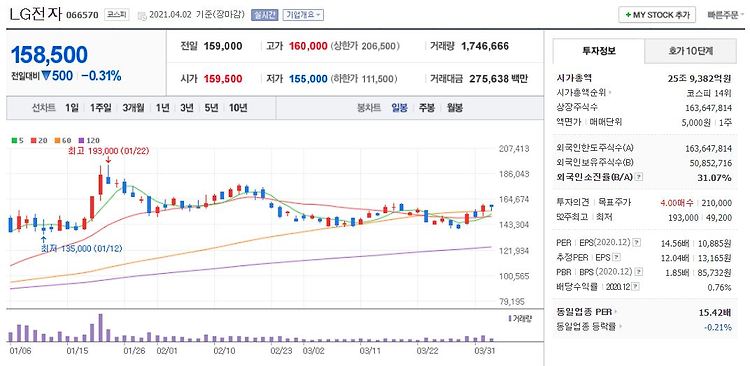
Task: Click the stock code 066570
Action: (x=82, y=15)
